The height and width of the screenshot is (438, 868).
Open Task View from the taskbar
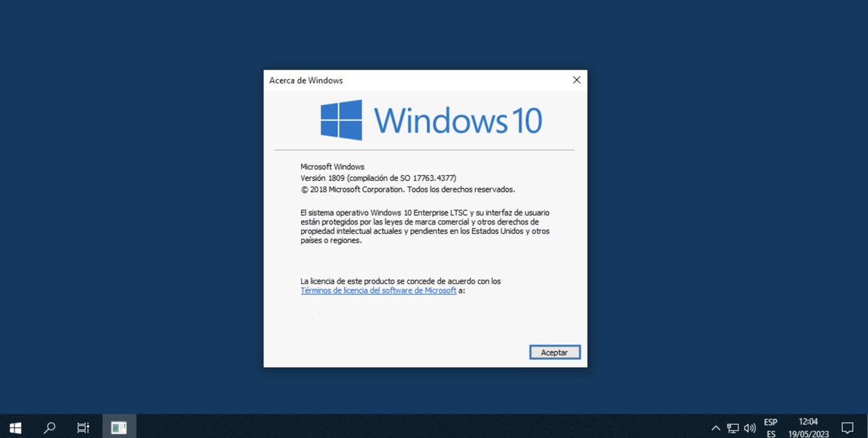pos(82,426)
